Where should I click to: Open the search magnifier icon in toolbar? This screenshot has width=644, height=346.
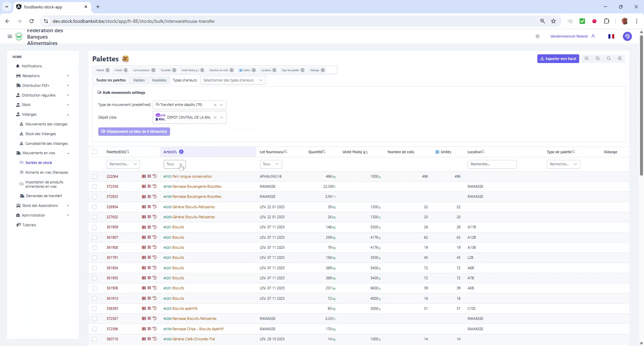(609, 58)
